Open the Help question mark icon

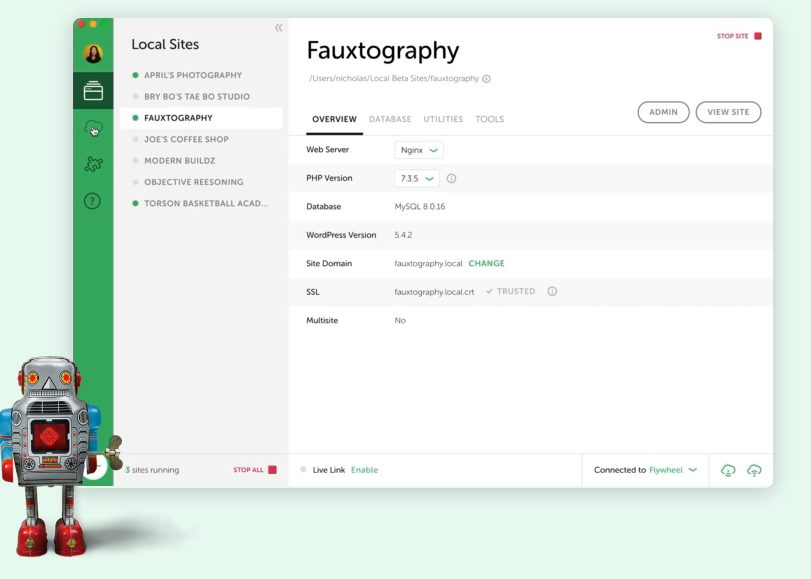click(92, 201)
